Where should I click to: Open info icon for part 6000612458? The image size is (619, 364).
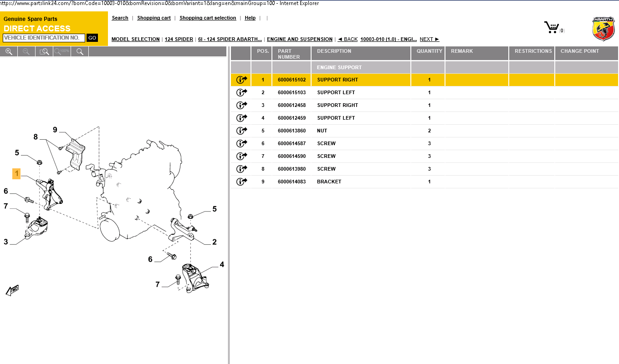[x=241, y=105]
